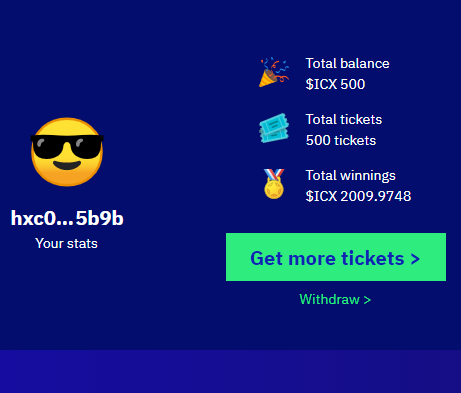
Task: Select the $ICX 2009.9748 winnings value
Action: 358,196
